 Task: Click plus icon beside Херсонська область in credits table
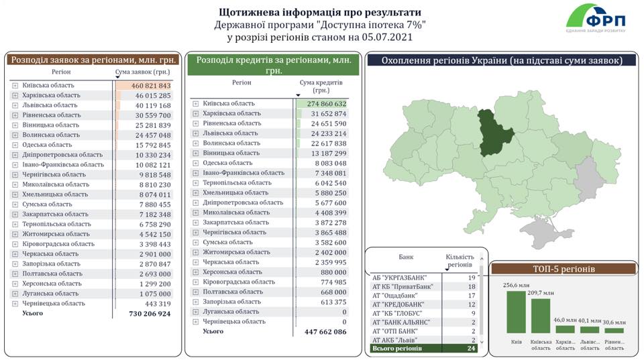click(196, 272)
